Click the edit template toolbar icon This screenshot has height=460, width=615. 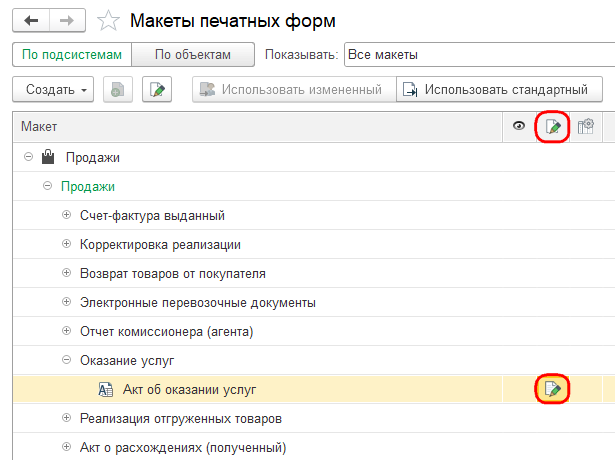pyautogui.click(x=157, y=89)
